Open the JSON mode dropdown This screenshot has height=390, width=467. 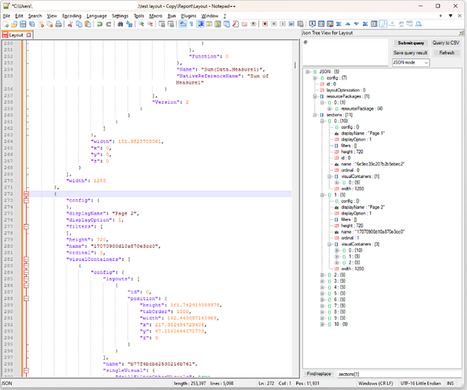(411, 63)
